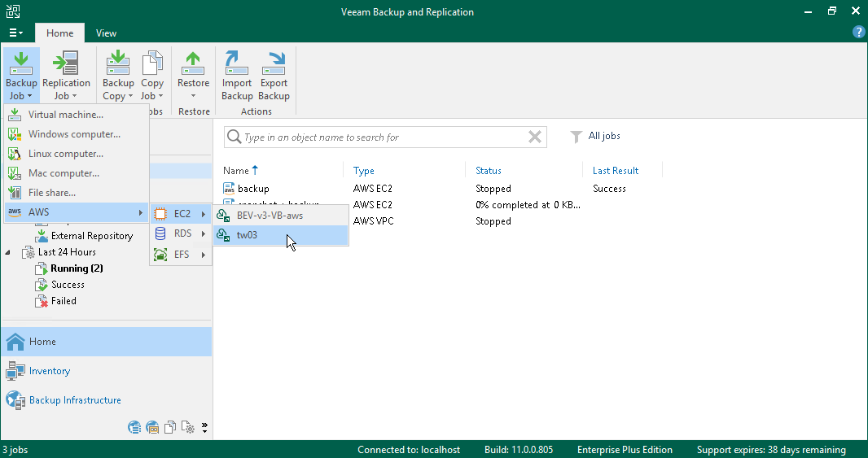
Task: Open the main hamburger menu dropdown
Action: tap(15, 33)
